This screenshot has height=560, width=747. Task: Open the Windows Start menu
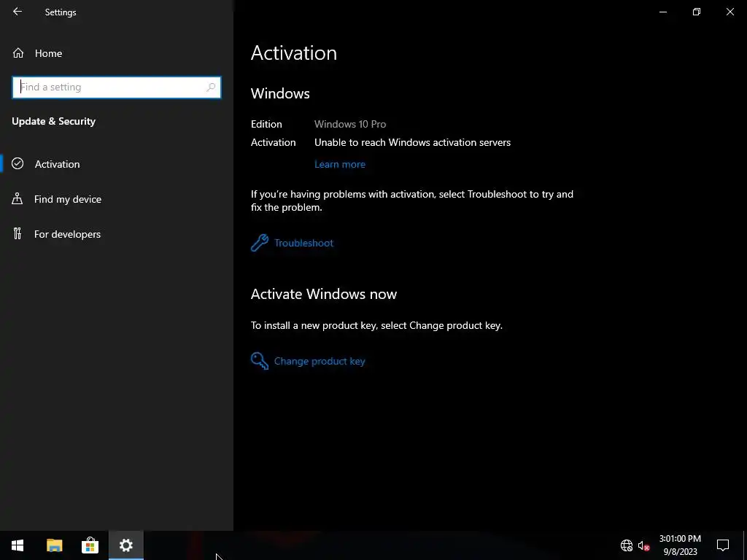point(18,545)
